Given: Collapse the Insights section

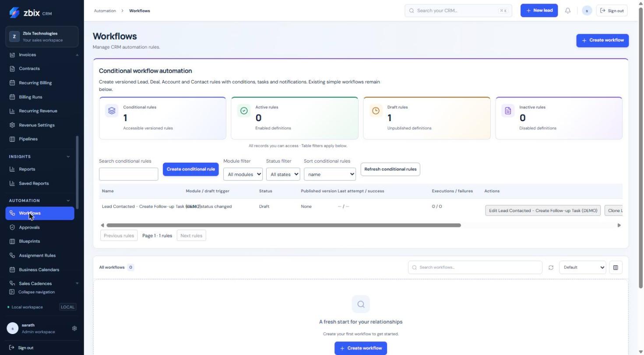Looking at the screenshot, I should click(68, 157).
